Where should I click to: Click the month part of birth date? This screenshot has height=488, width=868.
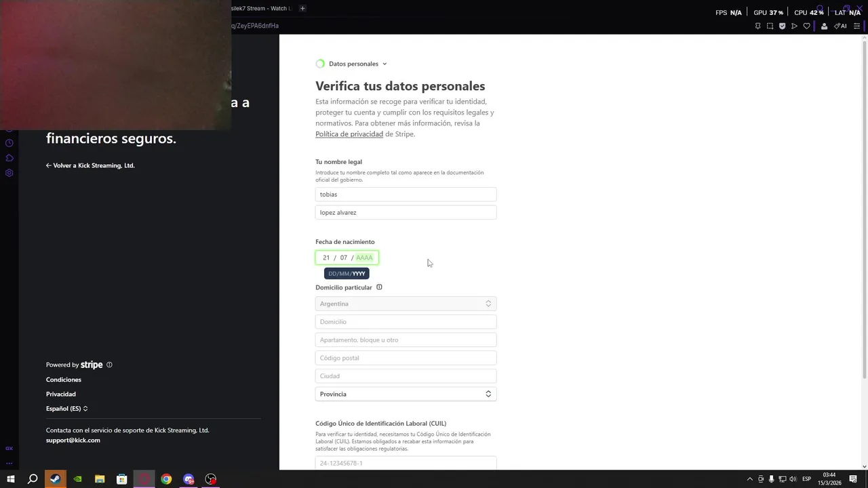click(344, 258)
